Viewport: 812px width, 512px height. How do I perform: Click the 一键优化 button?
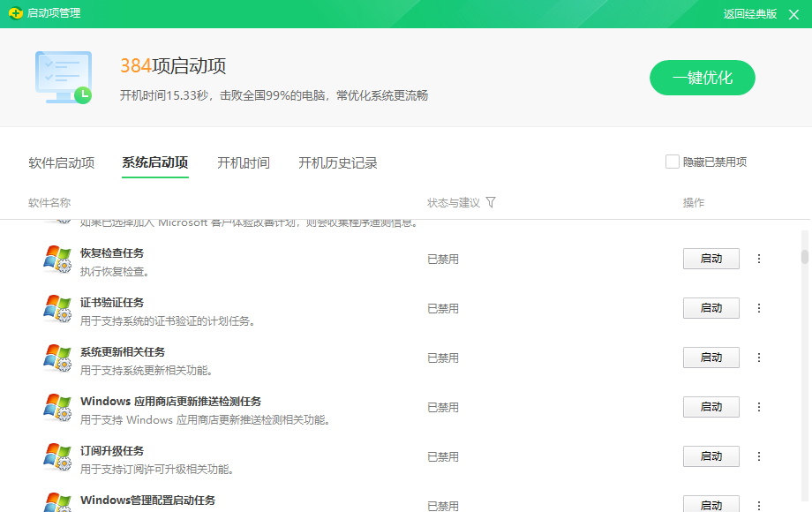(x=703, y=78)
